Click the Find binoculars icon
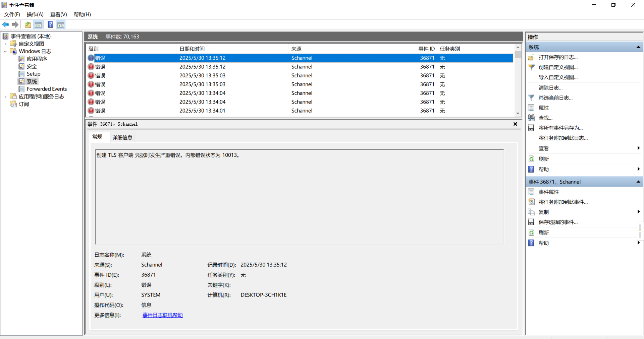 coord(531,118)
